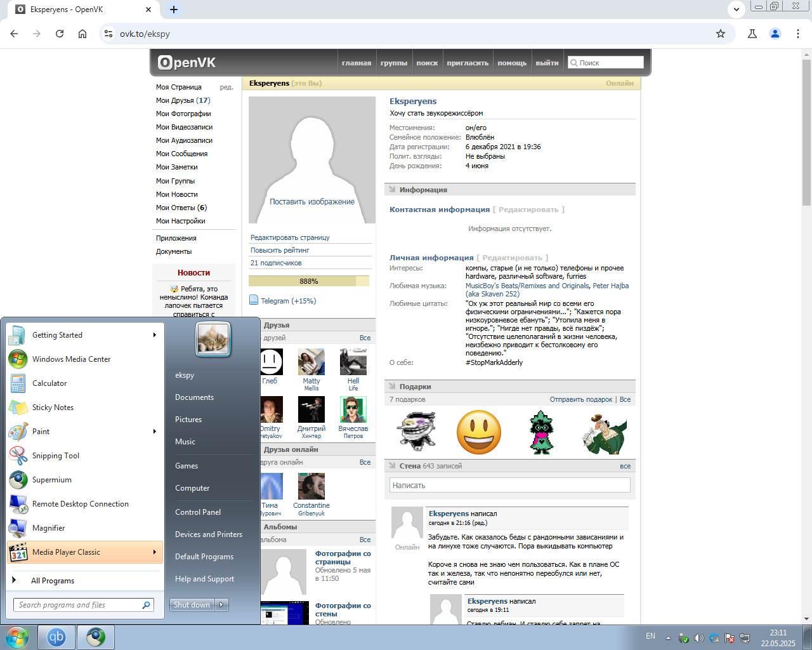Reload the page in browser
812x650 pixels.
[60, 34]
